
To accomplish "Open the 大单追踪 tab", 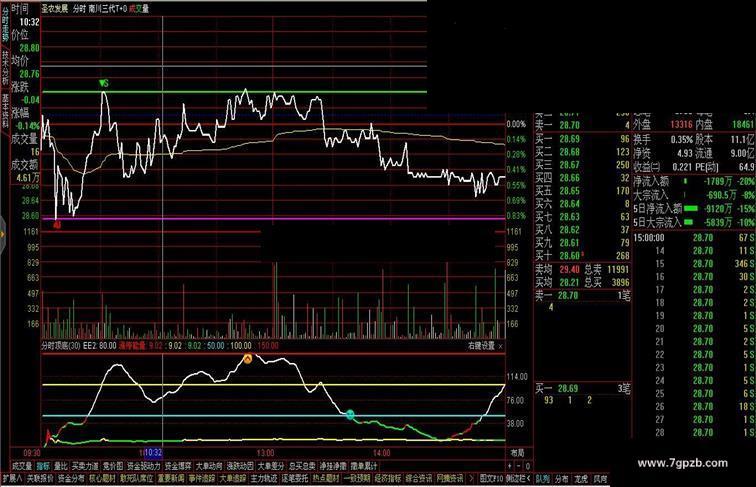I will coord(233,479).
